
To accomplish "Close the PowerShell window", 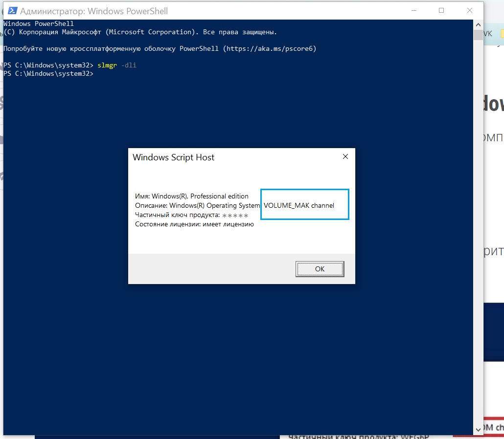I will tap(470, 11).
